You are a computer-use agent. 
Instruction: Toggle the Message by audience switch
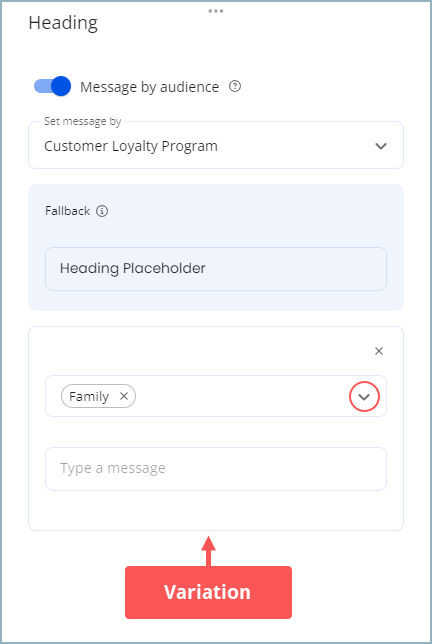pos(52,86)
